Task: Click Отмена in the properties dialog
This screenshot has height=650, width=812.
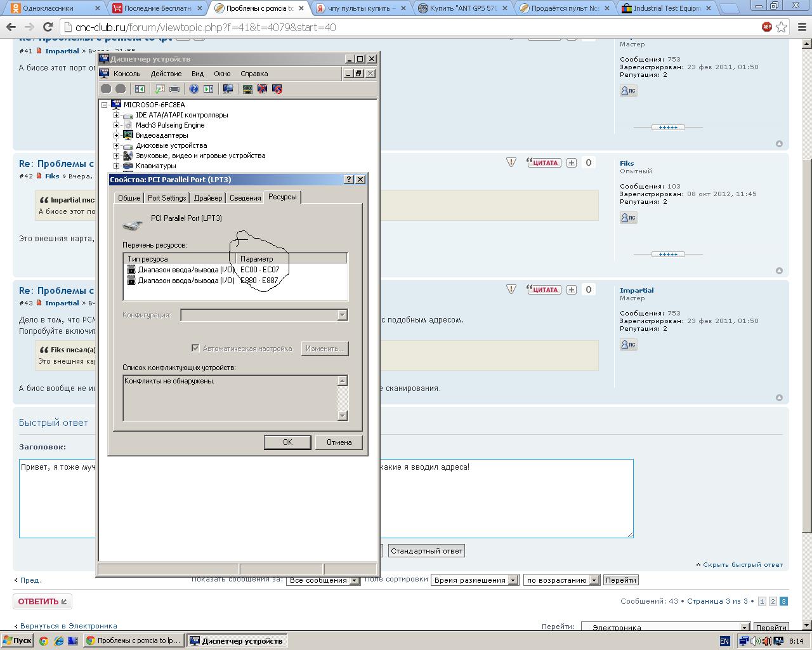Action: [x=339, y=442]
